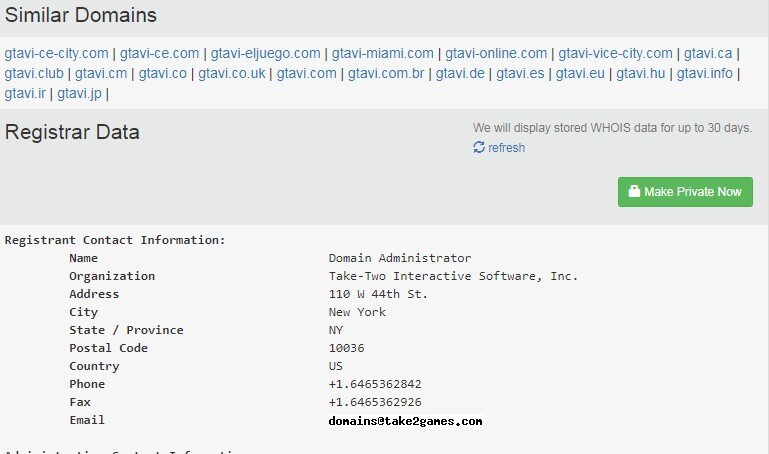
Task: Click the City field label
Action: pyautogui.click(x=83, y=312)
